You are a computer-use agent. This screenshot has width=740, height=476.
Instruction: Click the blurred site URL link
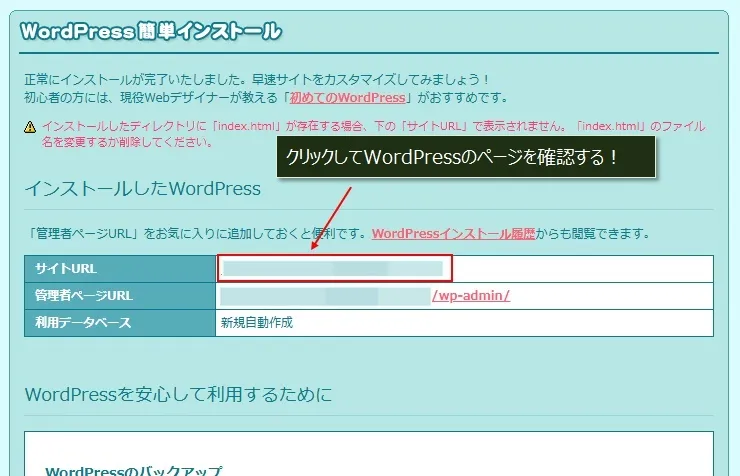point(333,268)
